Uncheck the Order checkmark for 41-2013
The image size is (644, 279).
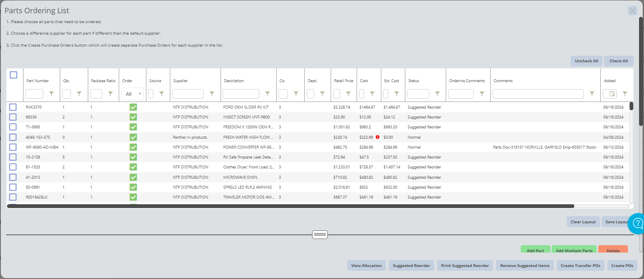pos(133,177)
